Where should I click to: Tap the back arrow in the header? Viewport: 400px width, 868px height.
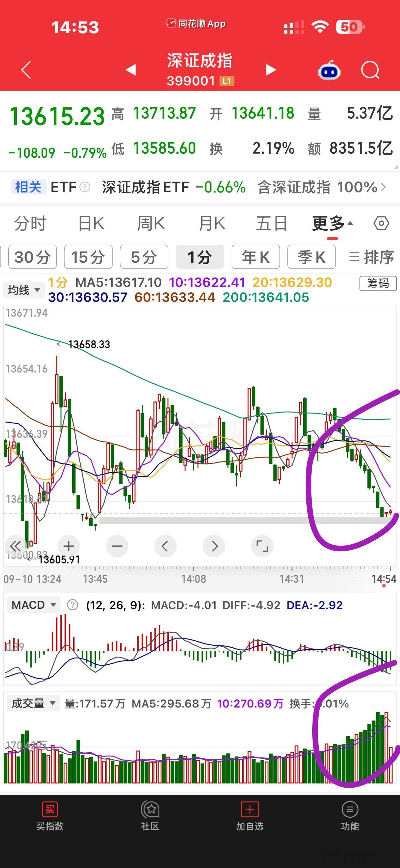pyautogui.click(x=26, y=70)
